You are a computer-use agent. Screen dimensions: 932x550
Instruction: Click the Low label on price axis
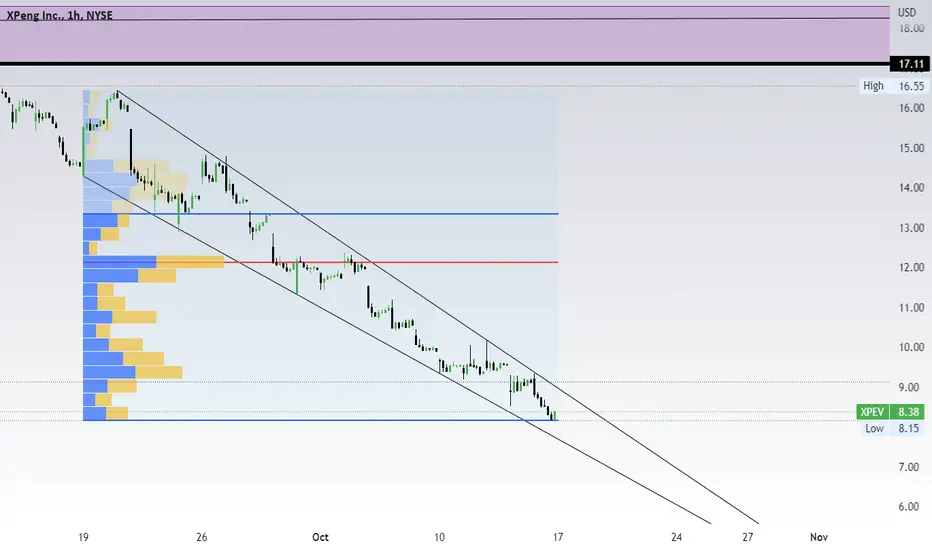874,428
